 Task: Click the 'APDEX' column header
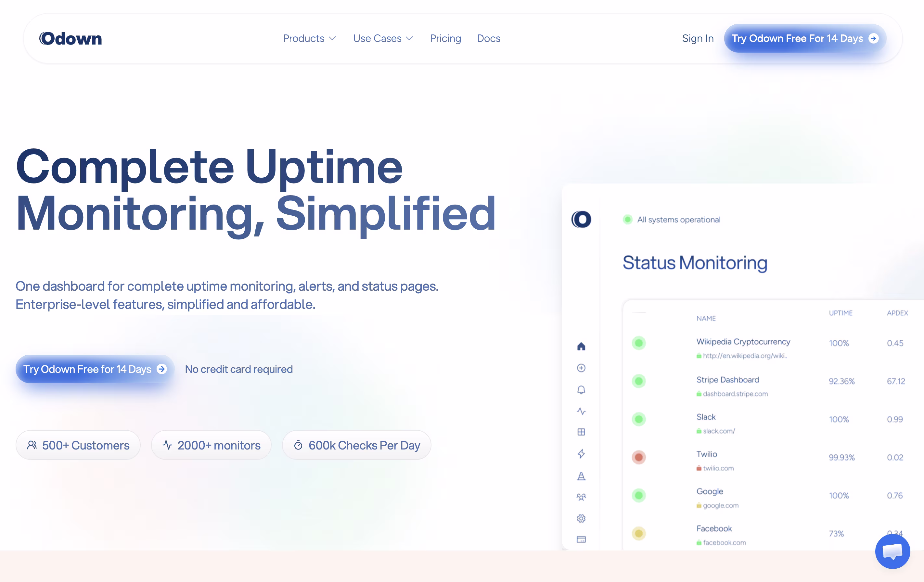pyautogui.click(x=897, y=313)
